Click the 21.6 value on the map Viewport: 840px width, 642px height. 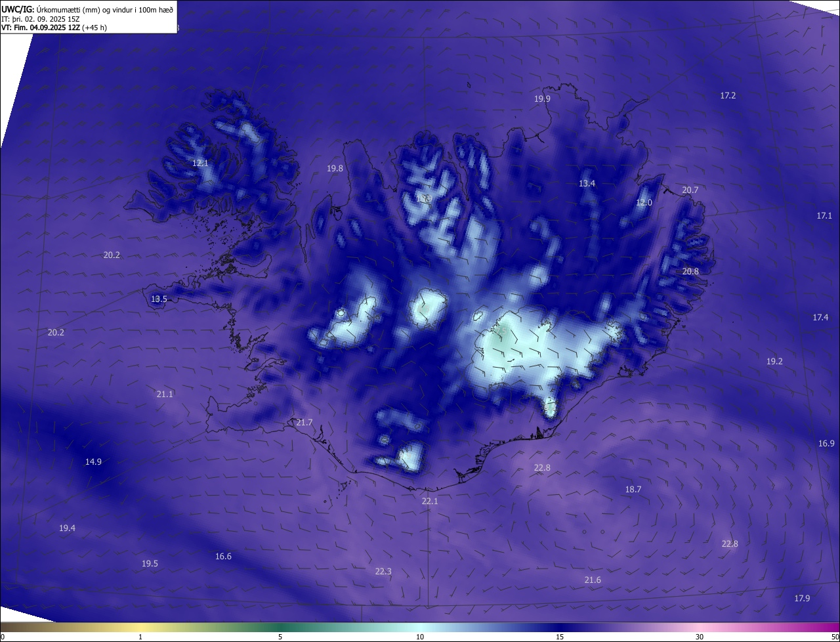tap(593, 580)
